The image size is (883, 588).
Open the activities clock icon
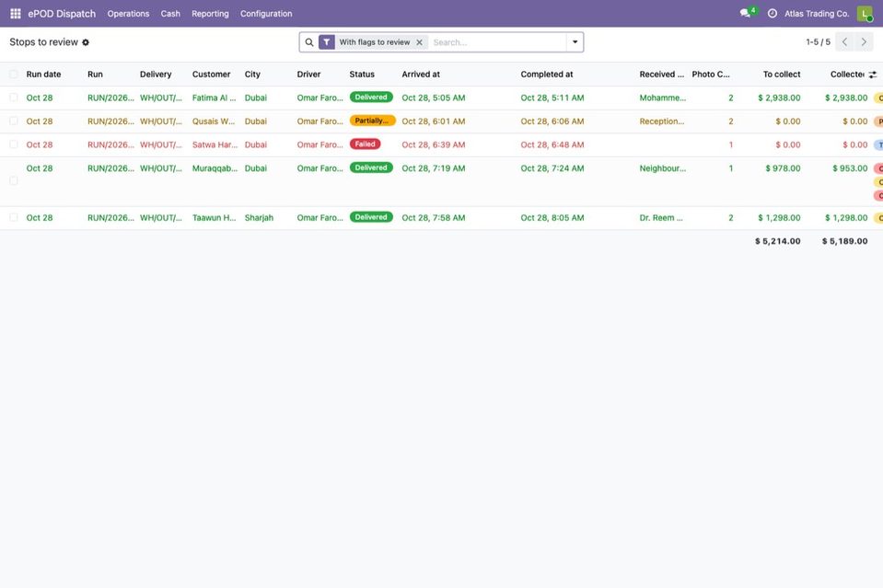773,14
